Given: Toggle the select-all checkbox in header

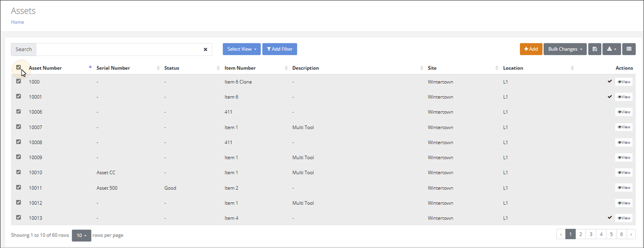Looking at the screenshot, I should coord(18,67).
